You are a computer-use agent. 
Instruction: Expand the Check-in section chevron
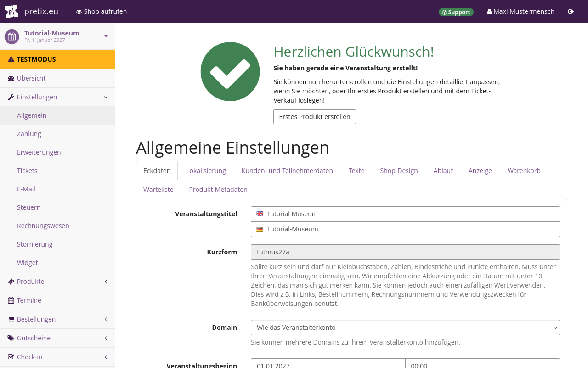[106, 357]
